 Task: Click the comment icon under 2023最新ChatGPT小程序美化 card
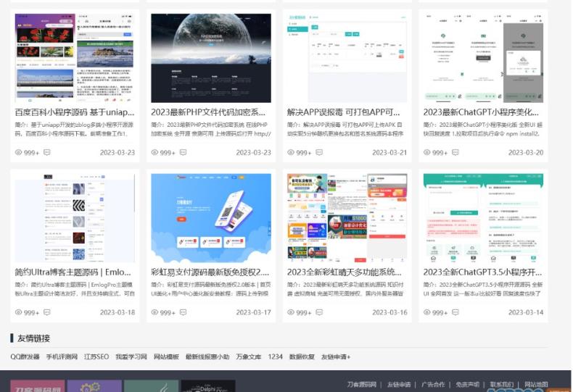(455, 153)
